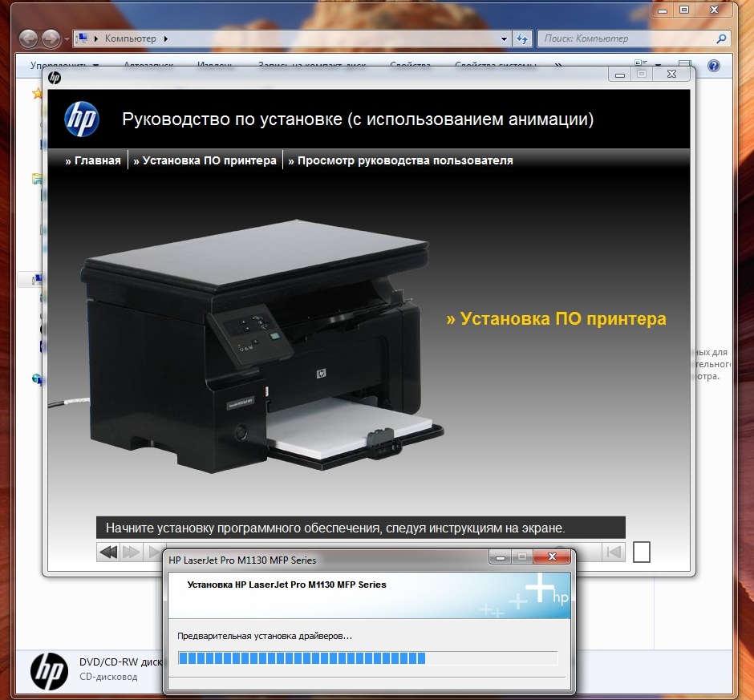Open the «Главная» navigation link
This screenshot has height=700, width=754.
click(x=93, y=160)
